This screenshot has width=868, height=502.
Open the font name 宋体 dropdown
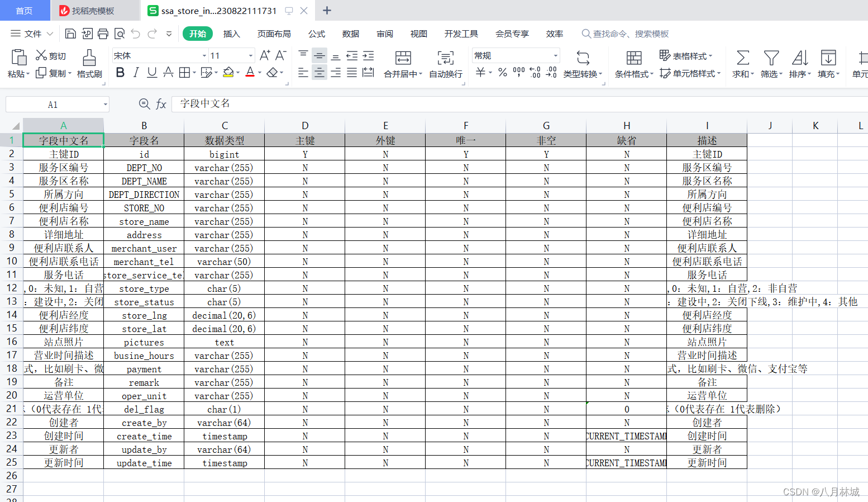[x=204, y=55]
